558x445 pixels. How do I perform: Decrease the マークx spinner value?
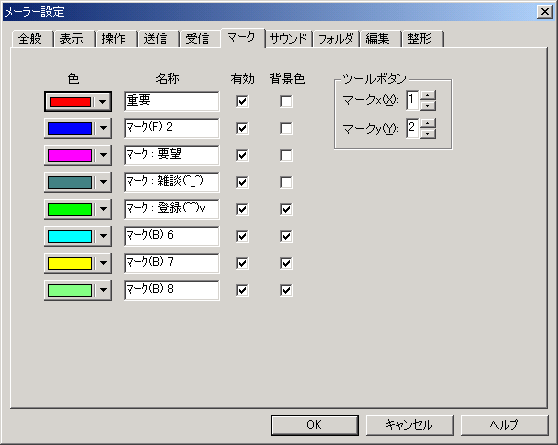427,106
